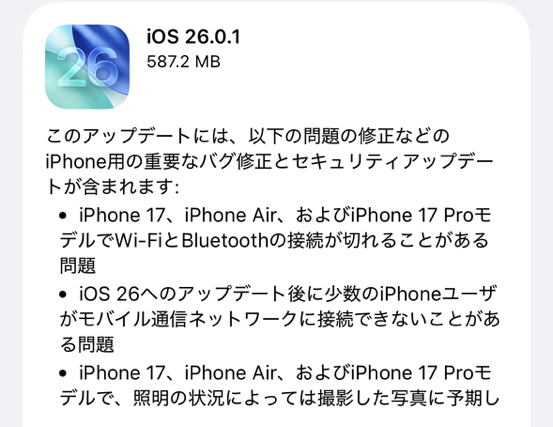Tap "撮影した写真" in the last line

pyautogui.click(x=372, y=398)
